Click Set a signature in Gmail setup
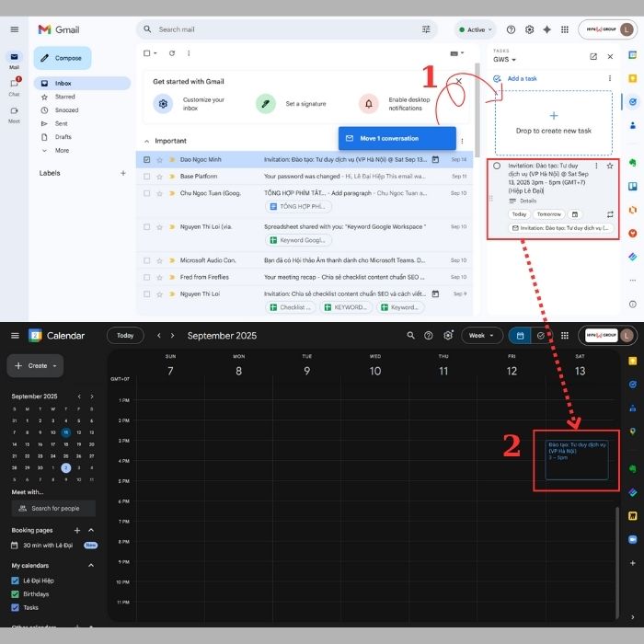The image size is (644, 644). 305,104
